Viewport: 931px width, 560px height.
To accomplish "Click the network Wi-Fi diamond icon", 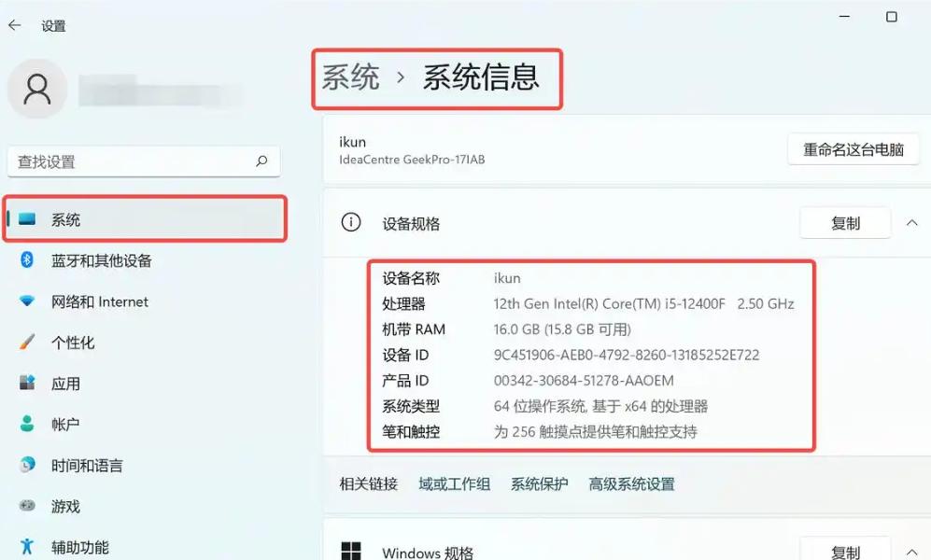I will tap(27, 301).
